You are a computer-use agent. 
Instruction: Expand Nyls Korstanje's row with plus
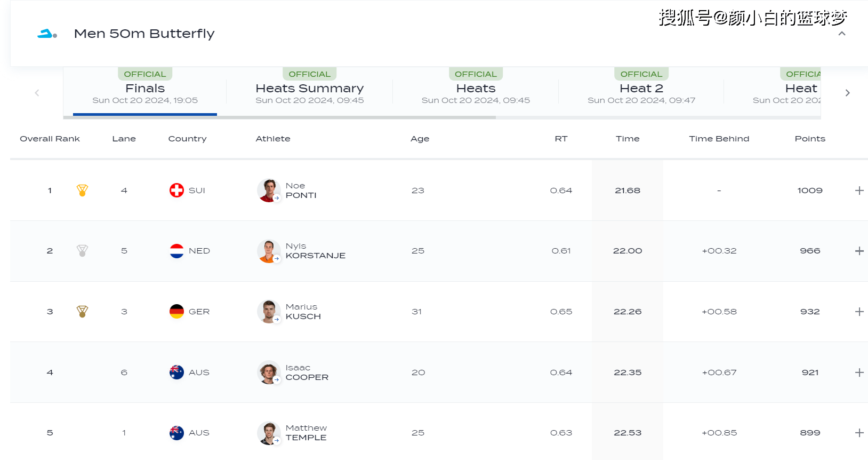tap(859, 251)
